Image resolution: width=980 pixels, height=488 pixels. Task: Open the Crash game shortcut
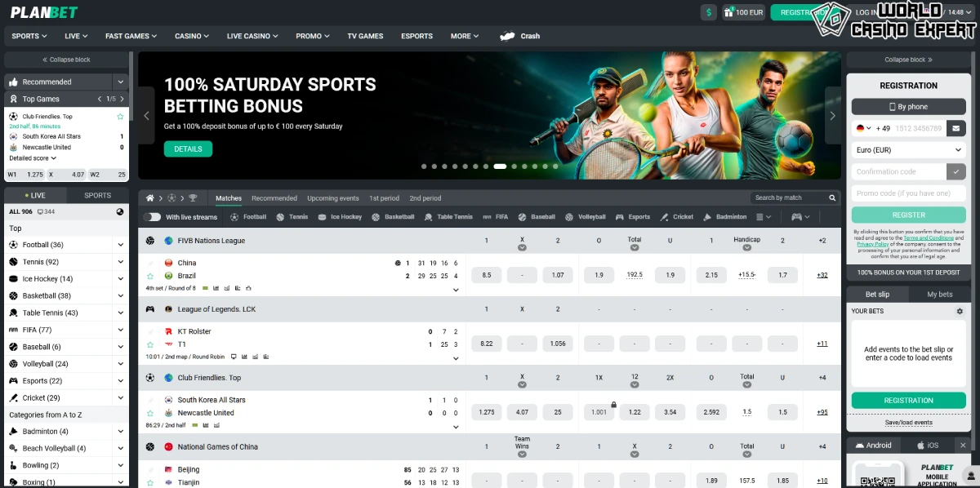(x=520, y=36)
